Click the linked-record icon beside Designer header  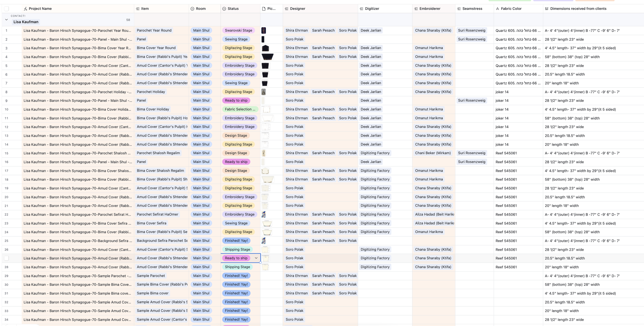click(286, 9)
